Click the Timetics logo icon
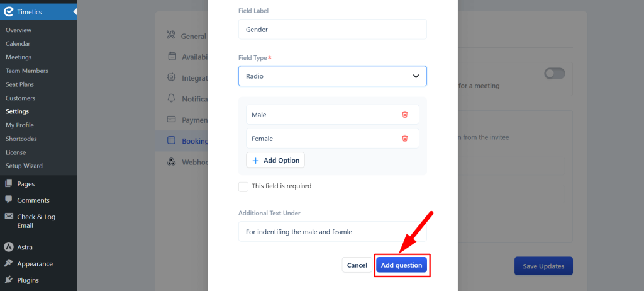 [9, 11]
